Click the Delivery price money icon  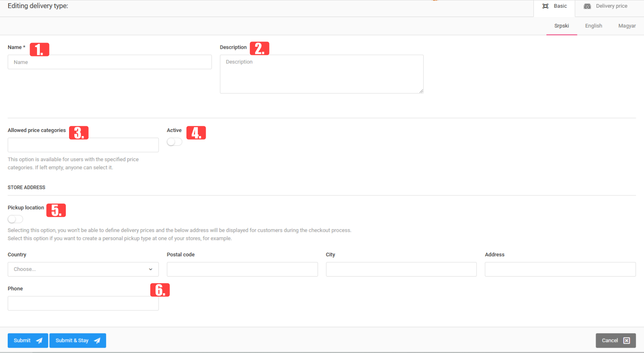tap(587, 6)
